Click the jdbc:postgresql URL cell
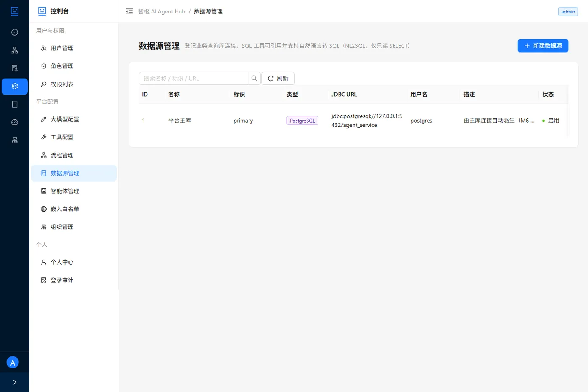 [367, 121]
